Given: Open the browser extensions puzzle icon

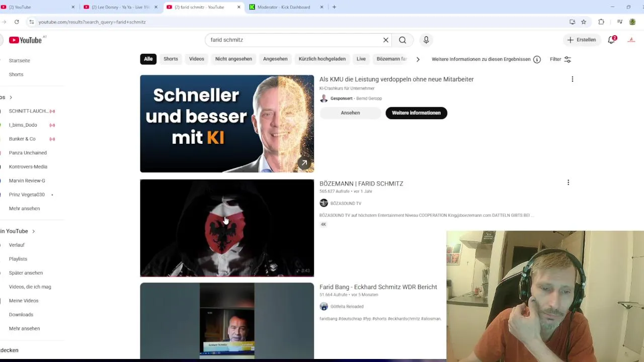Looking at the screenshot, I should coord(601,22).
